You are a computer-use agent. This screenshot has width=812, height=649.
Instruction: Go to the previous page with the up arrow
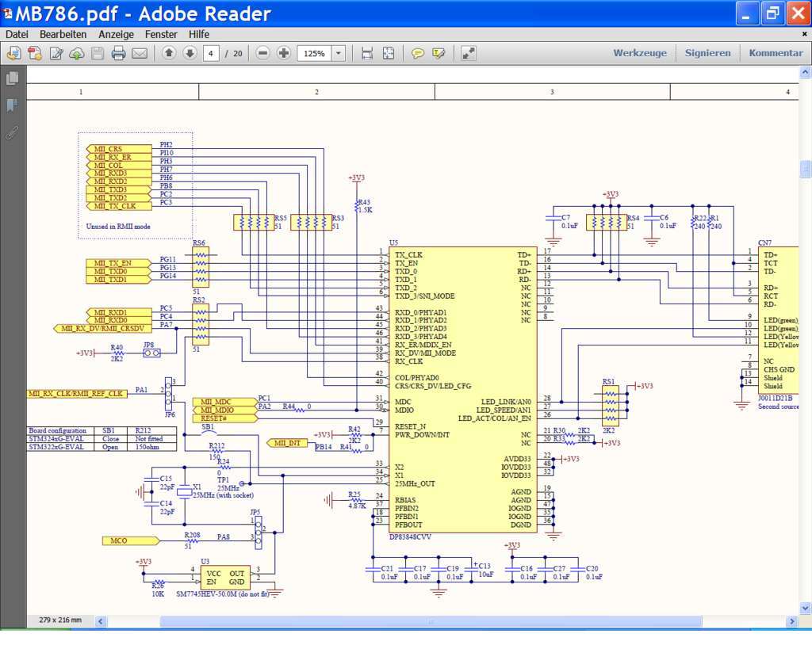tap(169, 53)
